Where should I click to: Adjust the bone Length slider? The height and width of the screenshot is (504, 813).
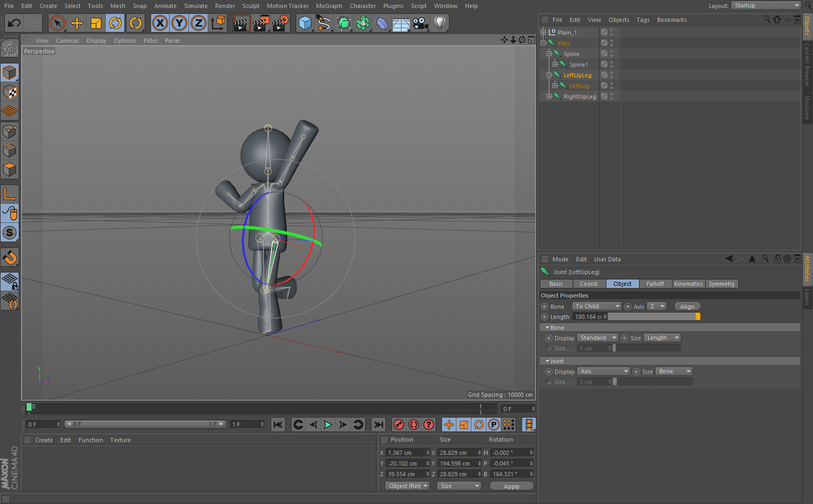click(x=654, y=317)
